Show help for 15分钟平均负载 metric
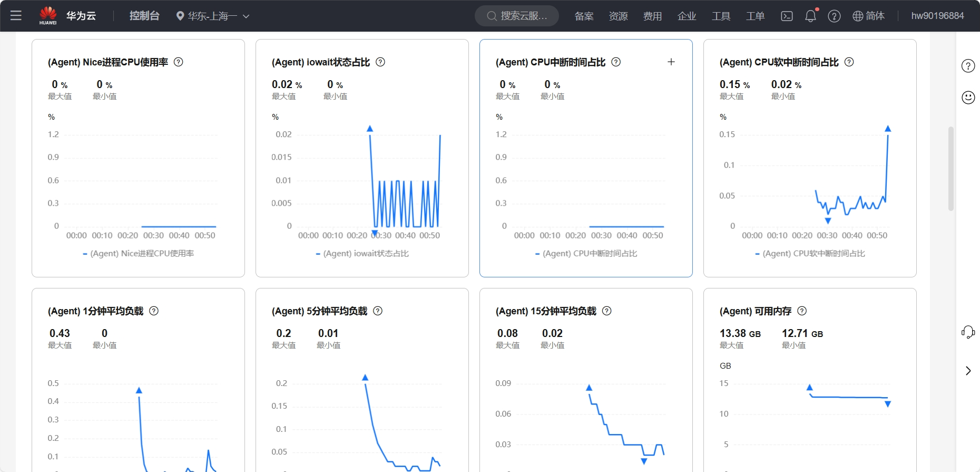 tap(607, 311)
